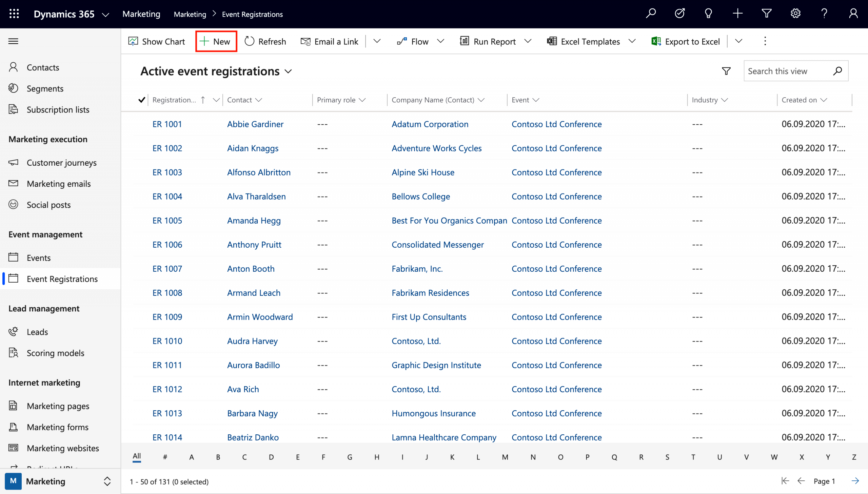
Task: Open Scoring models in sidebar
Action: pyautogui.click(x=60, y=352)
